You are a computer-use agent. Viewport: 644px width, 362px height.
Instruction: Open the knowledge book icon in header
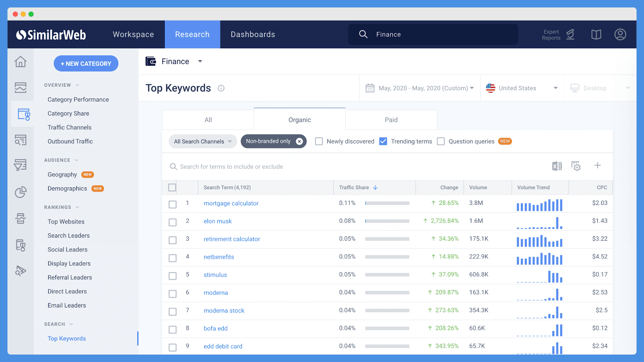[x=596, y=35]
